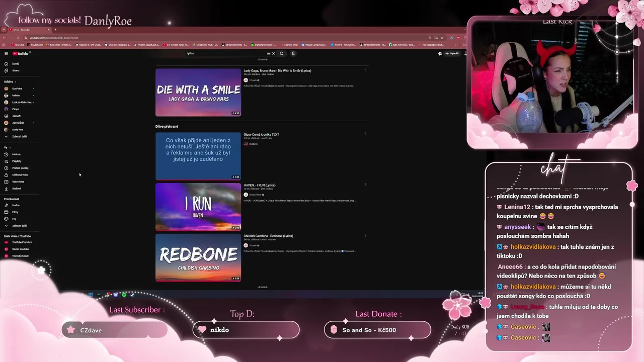
Task: Open Pimps subscription channel
Action: tap(16, 109)
